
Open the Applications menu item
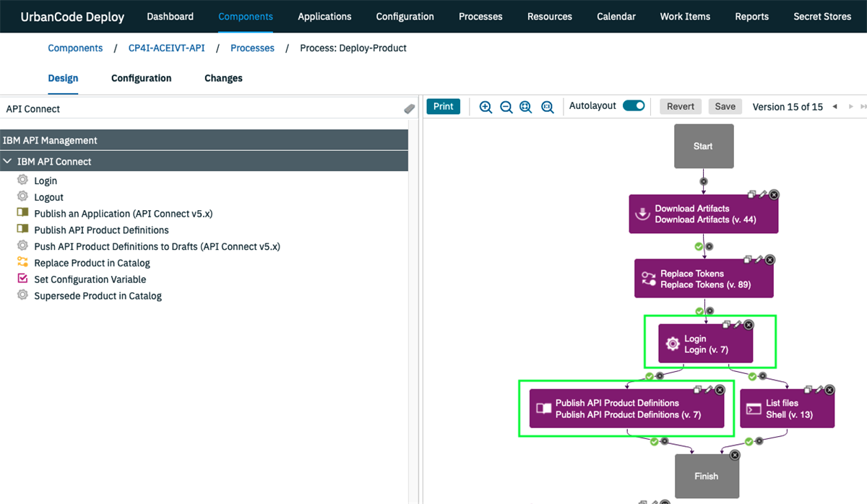(x=324, y=16)
